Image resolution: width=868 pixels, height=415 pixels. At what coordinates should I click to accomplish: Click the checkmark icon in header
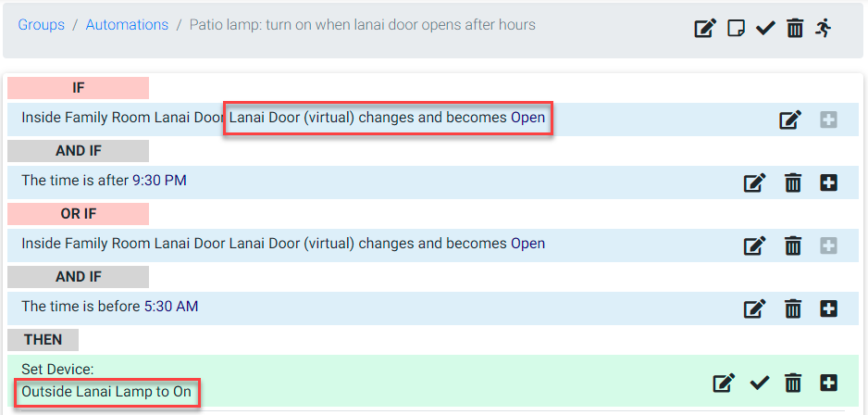[765, 28]
